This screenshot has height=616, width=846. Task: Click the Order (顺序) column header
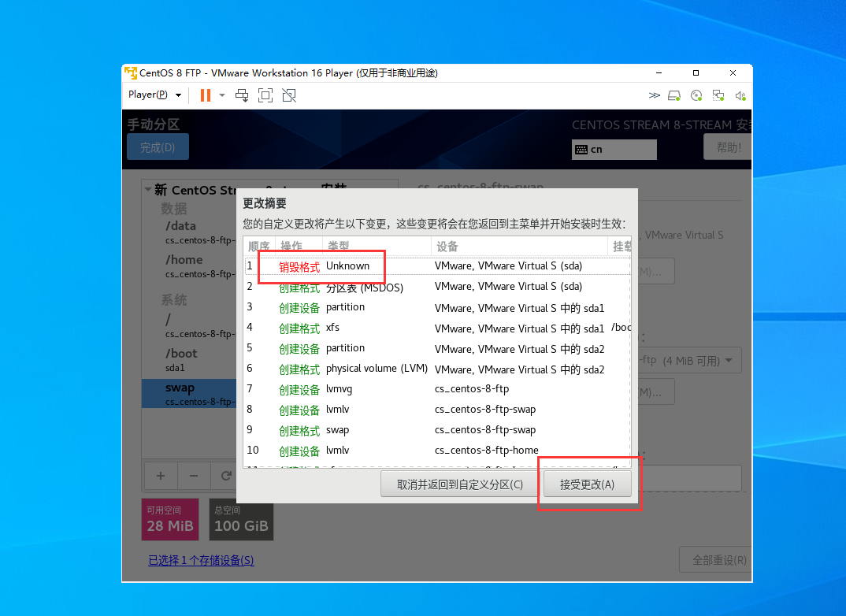pyautogui.click(x=259, y=247)
